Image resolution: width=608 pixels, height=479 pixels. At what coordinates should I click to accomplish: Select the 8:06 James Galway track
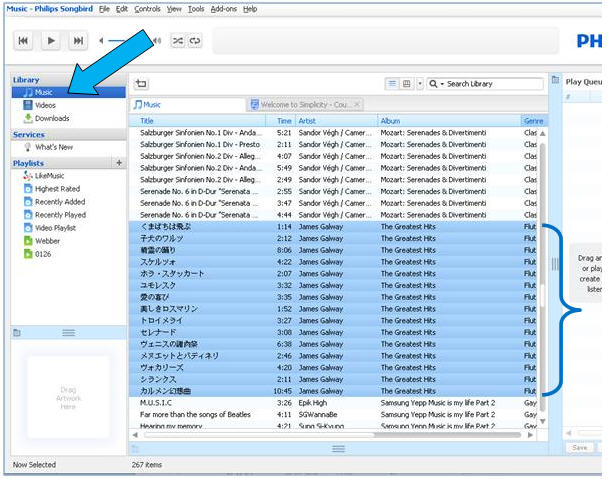tap(333, 250)
